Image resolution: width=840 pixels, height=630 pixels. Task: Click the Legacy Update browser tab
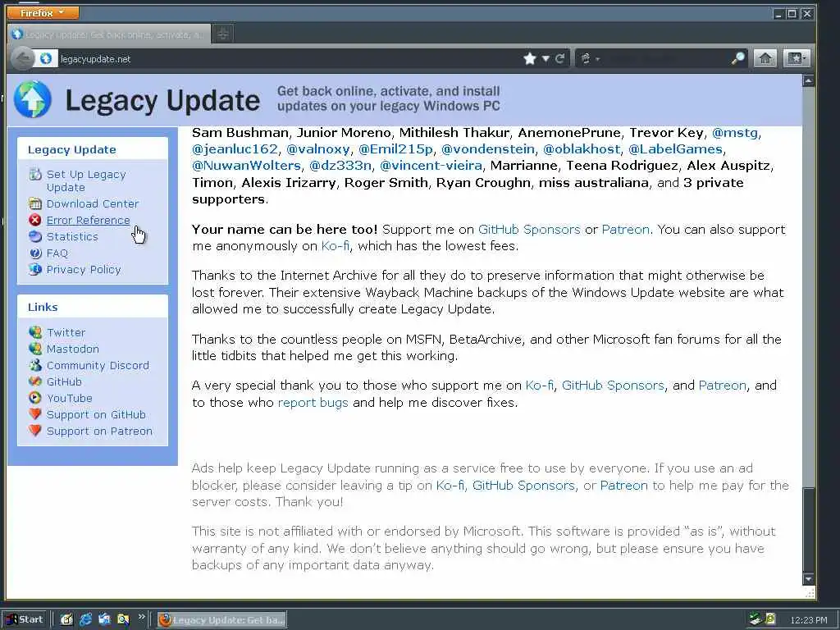(x=109, y=34)
